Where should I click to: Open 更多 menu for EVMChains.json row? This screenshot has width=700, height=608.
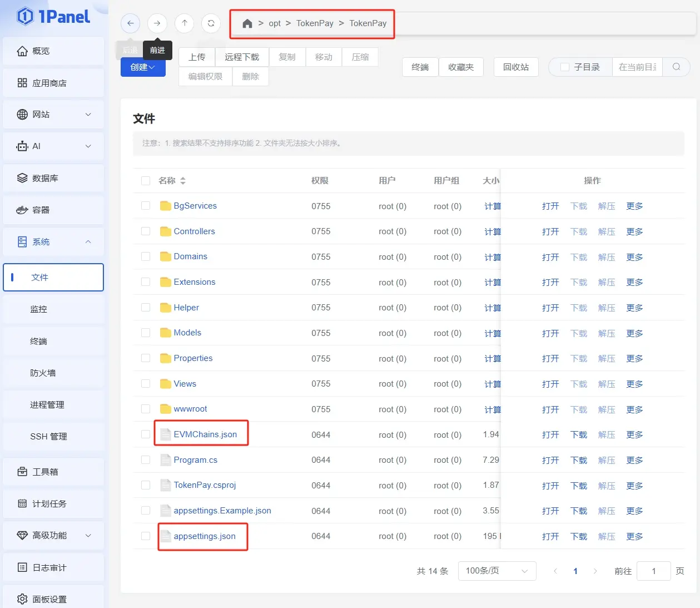coord(634,435)
